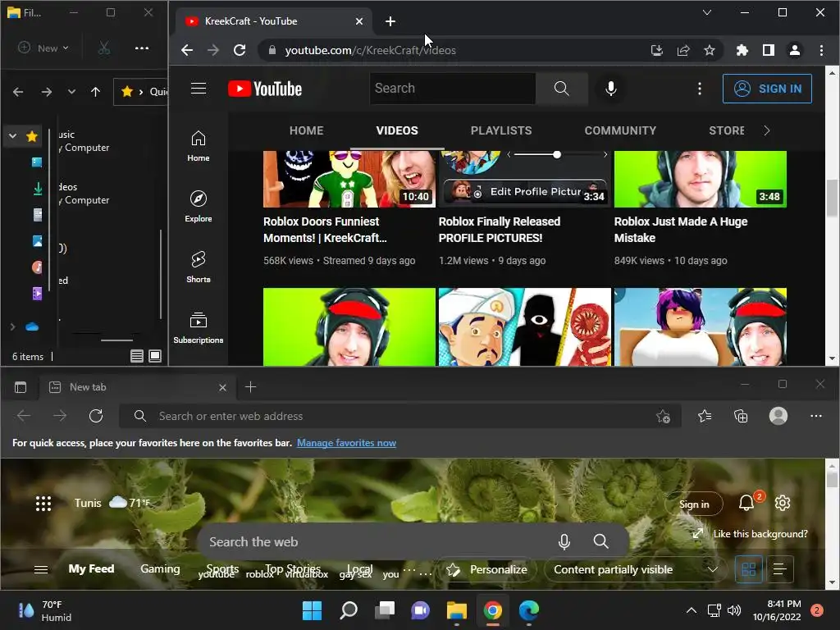Screen dimensions: 840x630
Task: Click Personalize feed button
Action: tap(487, 569)
